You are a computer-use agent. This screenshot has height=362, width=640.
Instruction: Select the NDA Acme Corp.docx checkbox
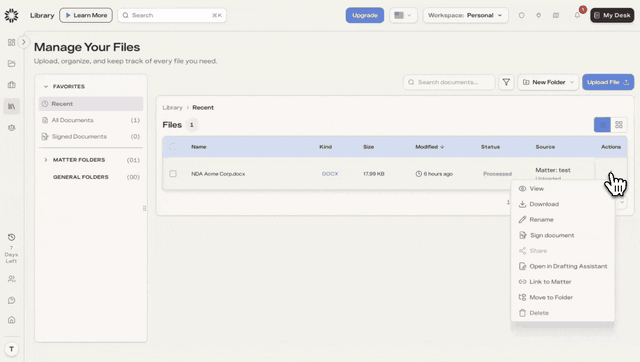click(x=173, y=173)
